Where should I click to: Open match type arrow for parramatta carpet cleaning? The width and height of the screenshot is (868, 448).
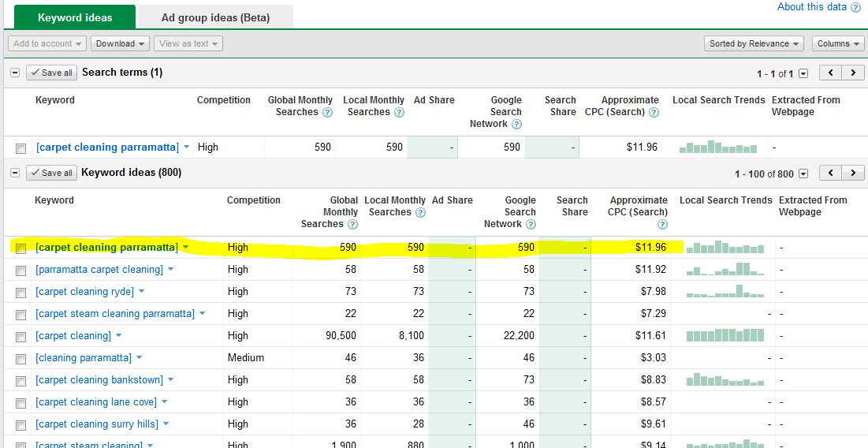coord(170,270)
